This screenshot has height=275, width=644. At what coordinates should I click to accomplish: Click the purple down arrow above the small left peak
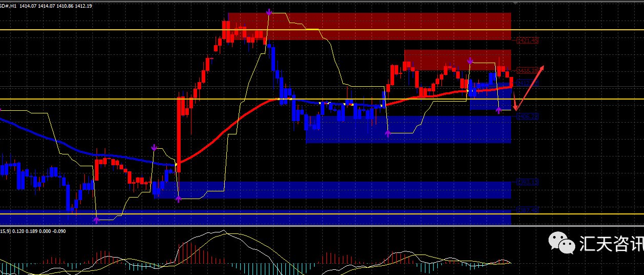click(x=153, y=148)
